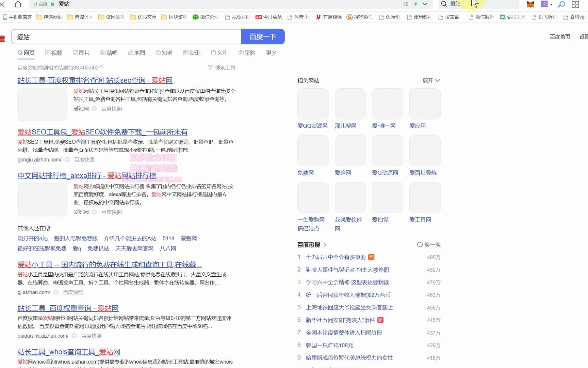Expand the address bar dropdown arrow
Image resolution: width=588 pixels, height=368 pixels.
click(425, 4)
